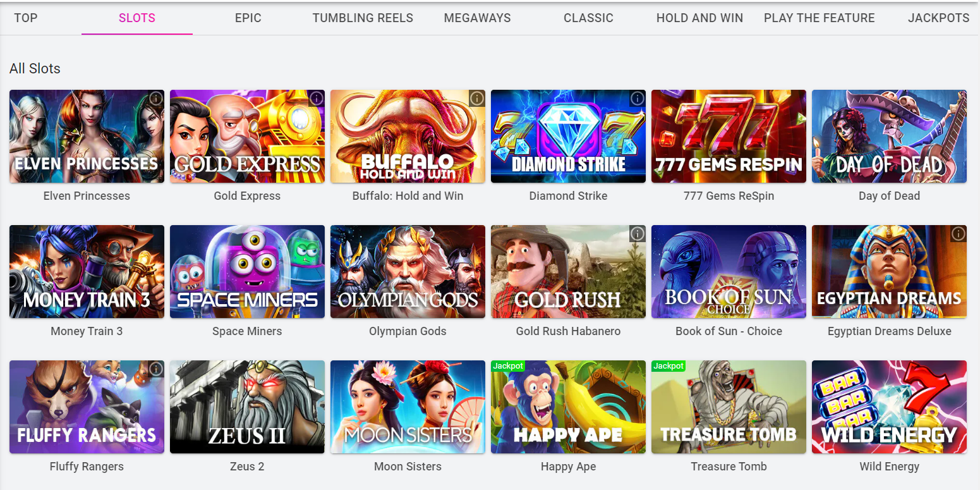The height and width of the screenshot is (490, 980).
Task: Open the MEGAWAYS category tab
Action: (477, 18)
